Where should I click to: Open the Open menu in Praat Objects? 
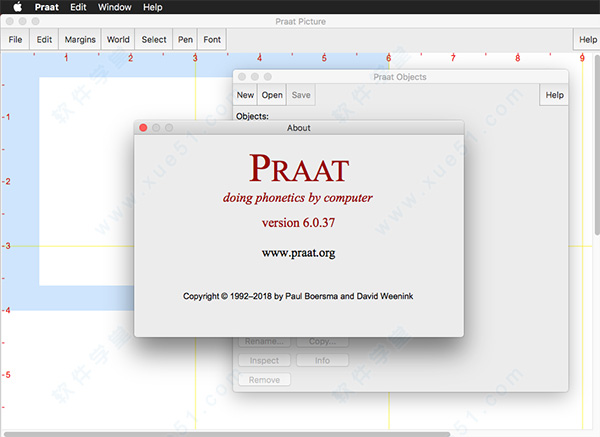[x=272, y=95]
